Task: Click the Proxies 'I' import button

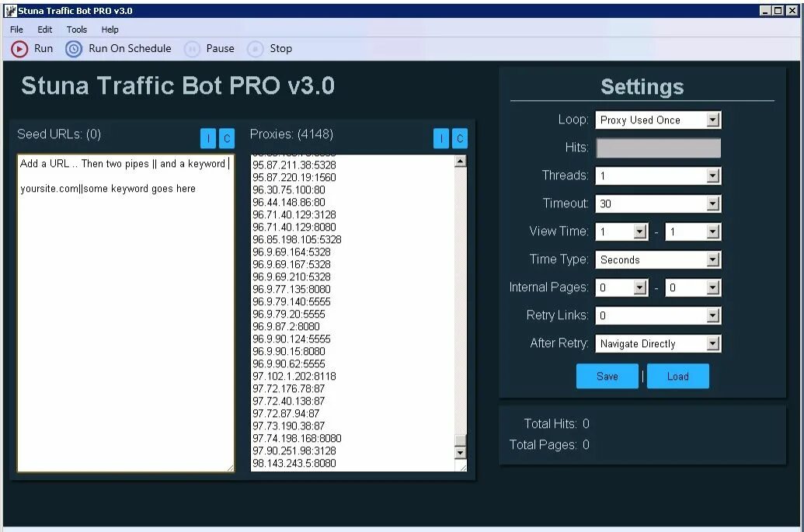Action: [x=441, y=138]
